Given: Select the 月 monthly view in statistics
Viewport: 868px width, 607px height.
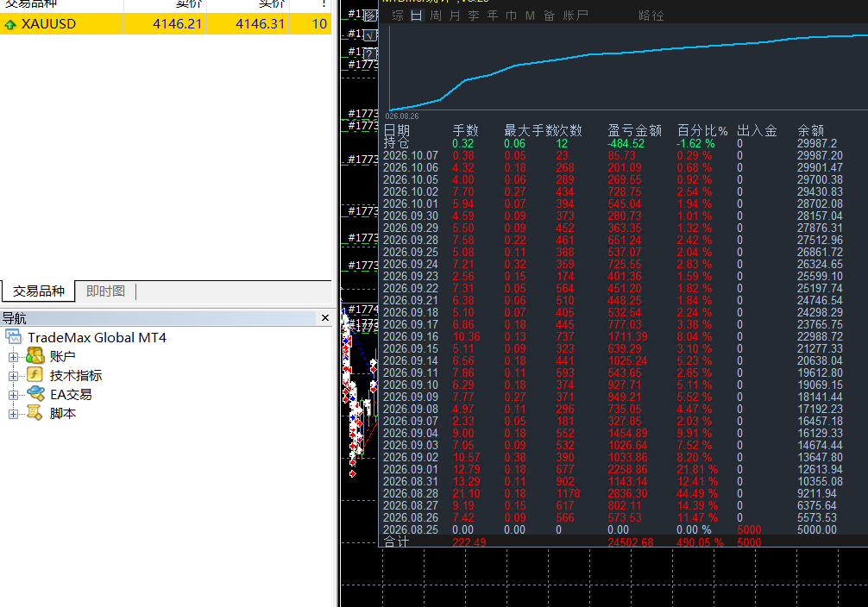Looking at the screenshot, I should tap(455, 16).
